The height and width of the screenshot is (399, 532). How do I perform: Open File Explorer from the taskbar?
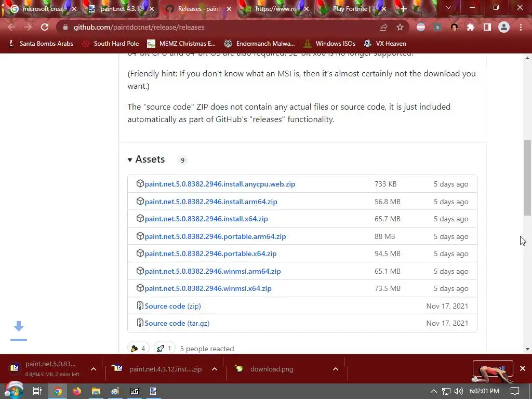(96, 391)
